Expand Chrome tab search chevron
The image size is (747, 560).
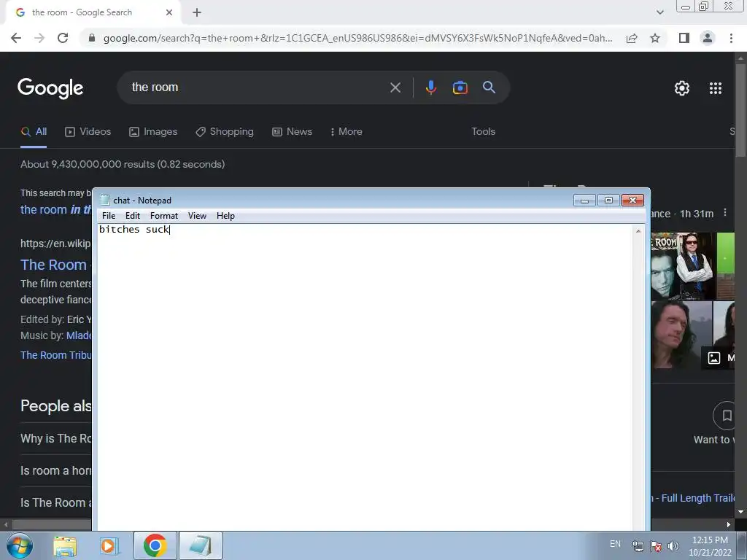tap(659, 12)
